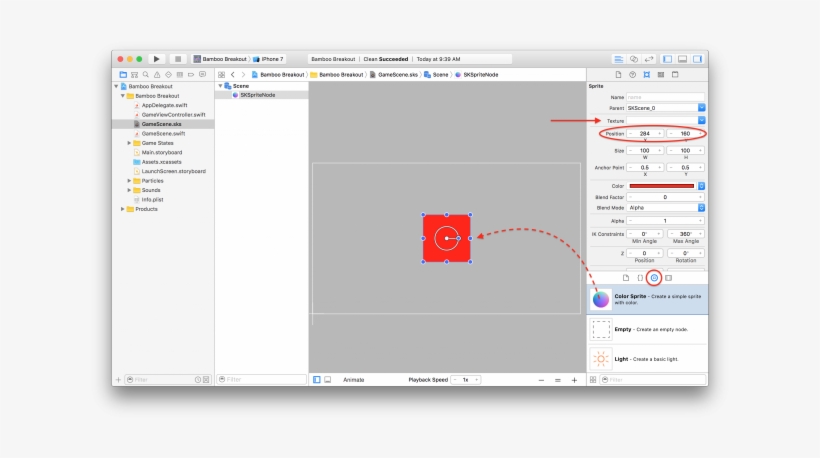Click the zoom out minus button
The image size is (820, 458).
pos(542,380)
